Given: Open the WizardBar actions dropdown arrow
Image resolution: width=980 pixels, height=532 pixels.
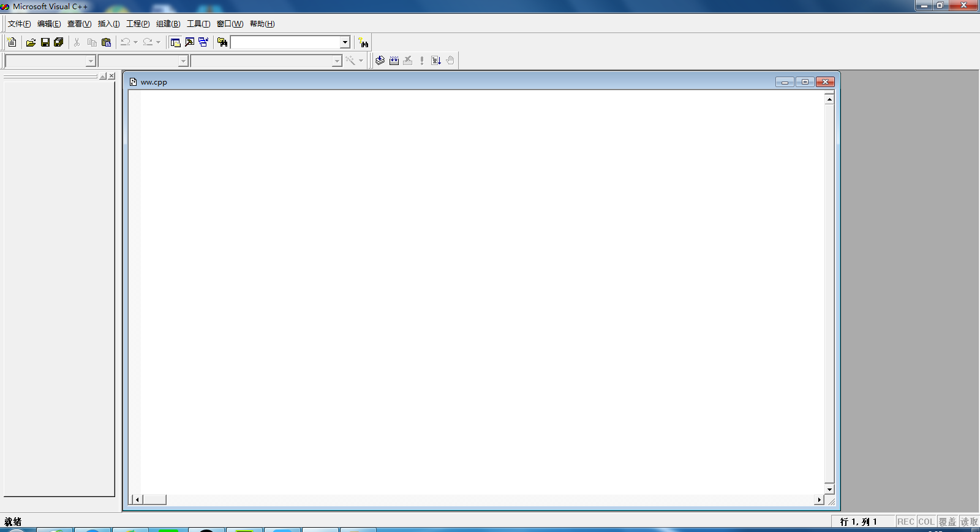Looking at the screenshot, I should (361, 60).
